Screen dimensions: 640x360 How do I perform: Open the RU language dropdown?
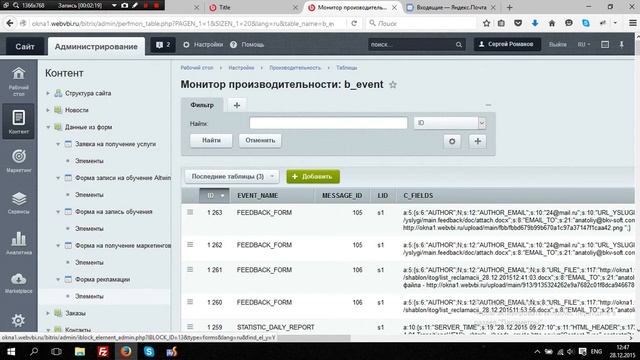click(584, 44)
